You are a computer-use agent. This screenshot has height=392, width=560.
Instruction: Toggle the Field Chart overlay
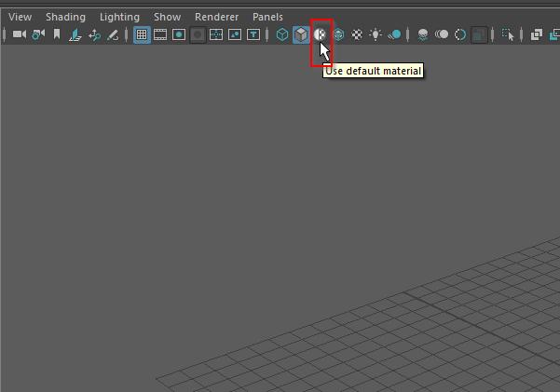coord(216,34)
